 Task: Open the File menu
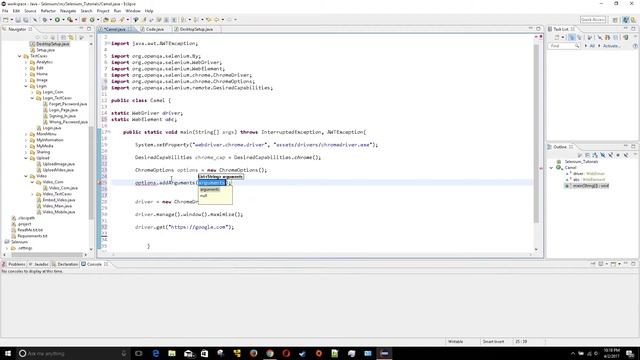coord(5,11)
